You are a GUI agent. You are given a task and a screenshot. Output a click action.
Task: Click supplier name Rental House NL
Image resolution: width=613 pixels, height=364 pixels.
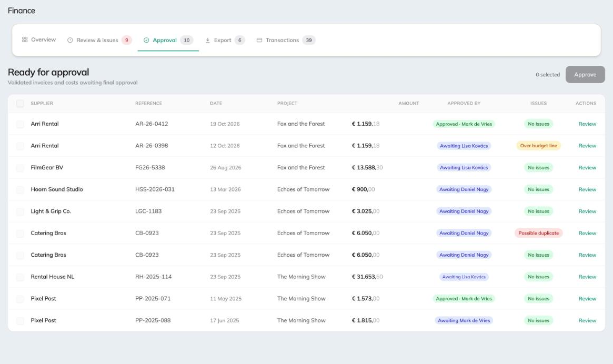[x=53, y=277]
